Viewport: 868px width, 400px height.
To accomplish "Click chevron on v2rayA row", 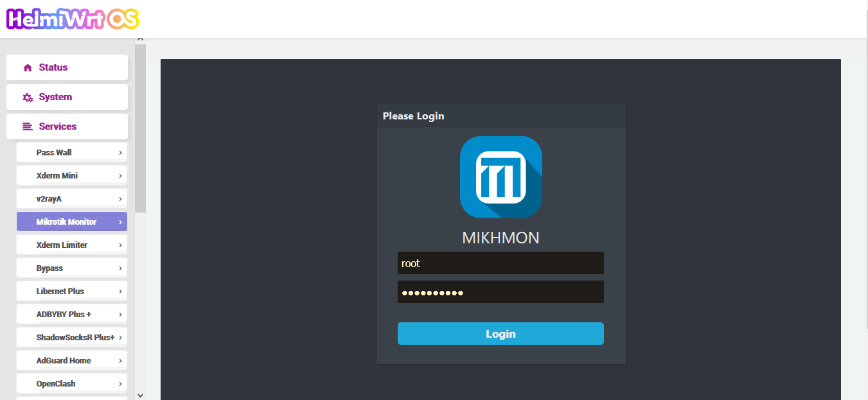I will 120,199.
